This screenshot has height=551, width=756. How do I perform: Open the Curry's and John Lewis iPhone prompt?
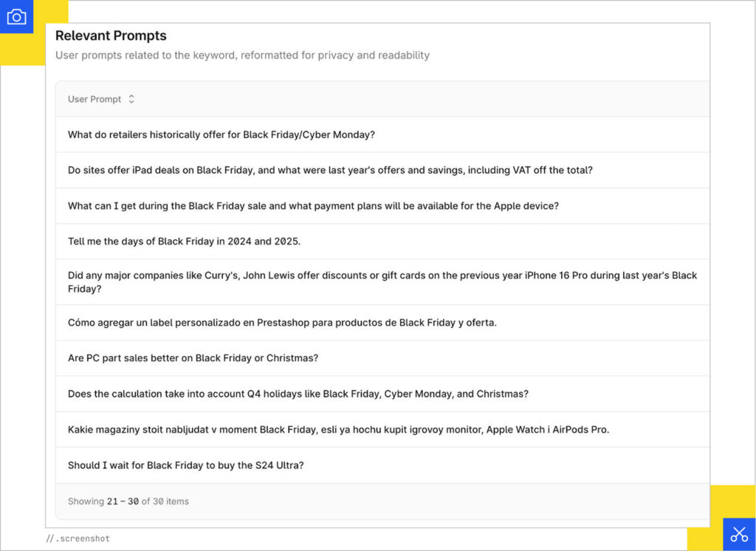pyautogui.click(x=382, y=281)
